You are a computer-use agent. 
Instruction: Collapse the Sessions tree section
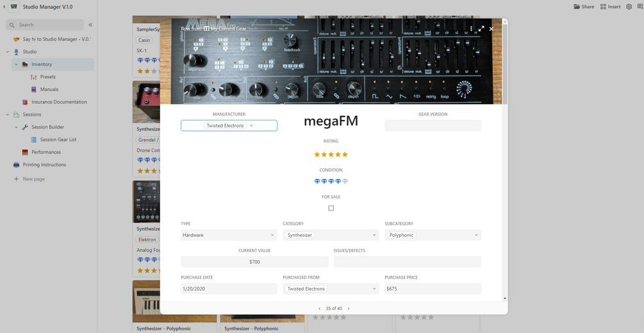click(x=8, y=115)
